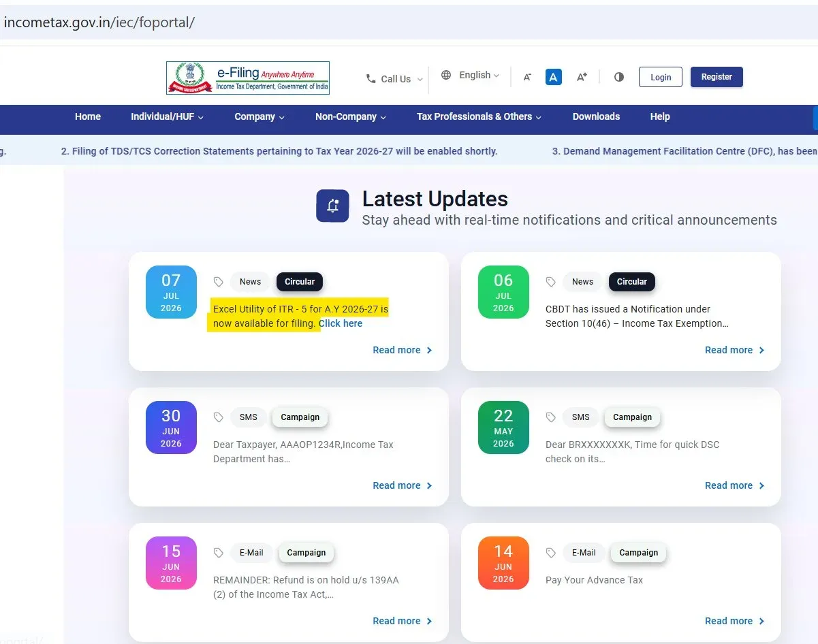Click the tag icon on 30 Jun card
This screenshot has height=644, width=818.
coord(219,417)
